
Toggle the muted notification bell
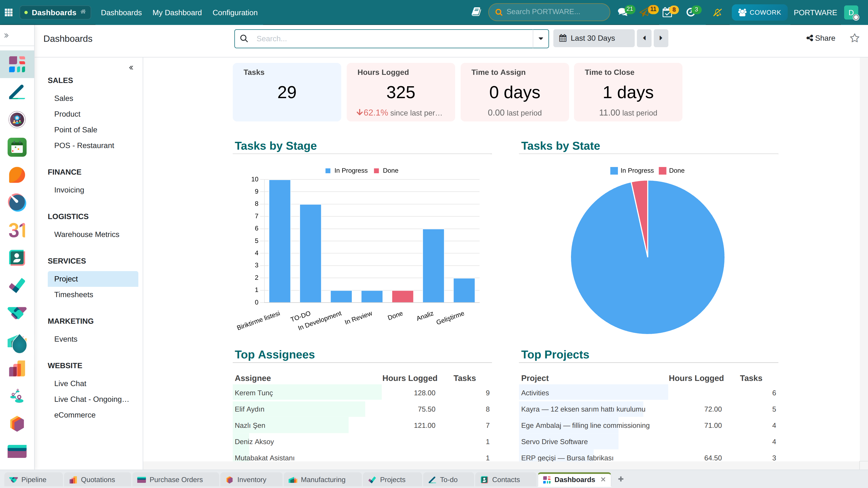717,12
